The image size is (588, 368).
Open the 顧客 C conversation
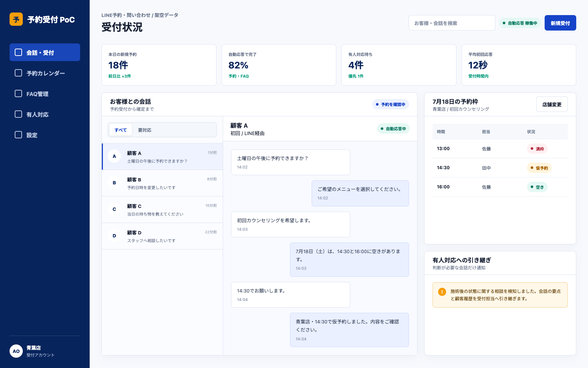pyautogui.click(x=162, y=210)
